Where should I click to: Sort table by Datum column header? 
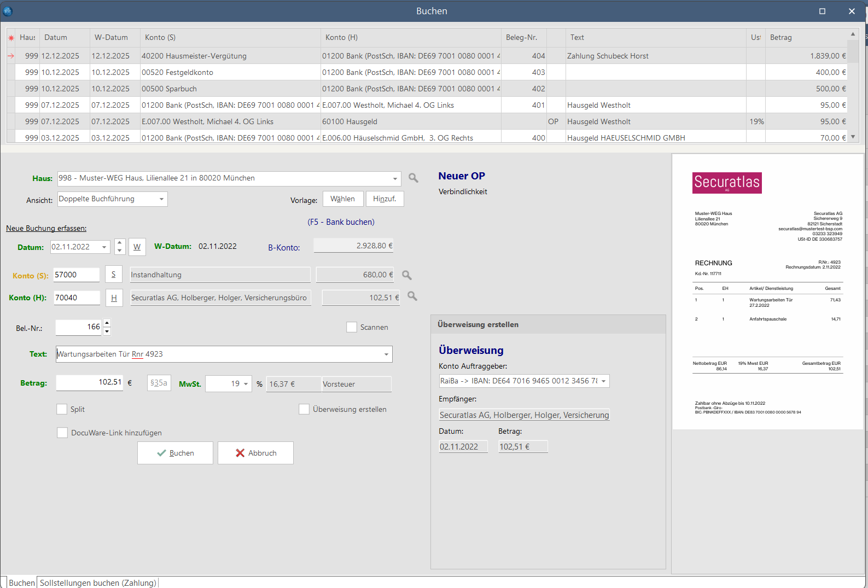(x=65, y=38)
